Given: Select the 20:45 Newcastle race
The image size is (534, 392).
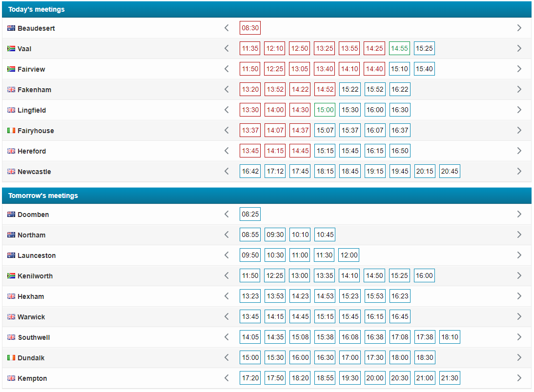Looking at the screenshot, I should [450, 171].
